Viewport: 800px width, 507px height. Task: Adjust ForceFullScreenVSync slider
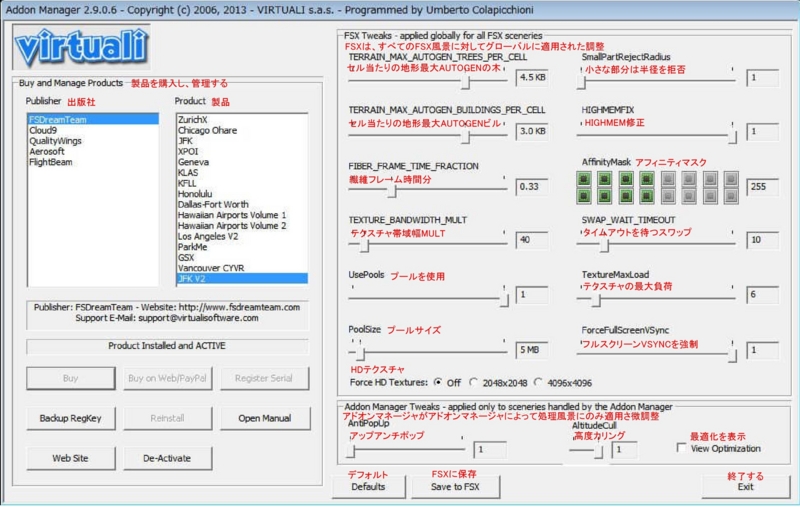[x=732, y=354]
